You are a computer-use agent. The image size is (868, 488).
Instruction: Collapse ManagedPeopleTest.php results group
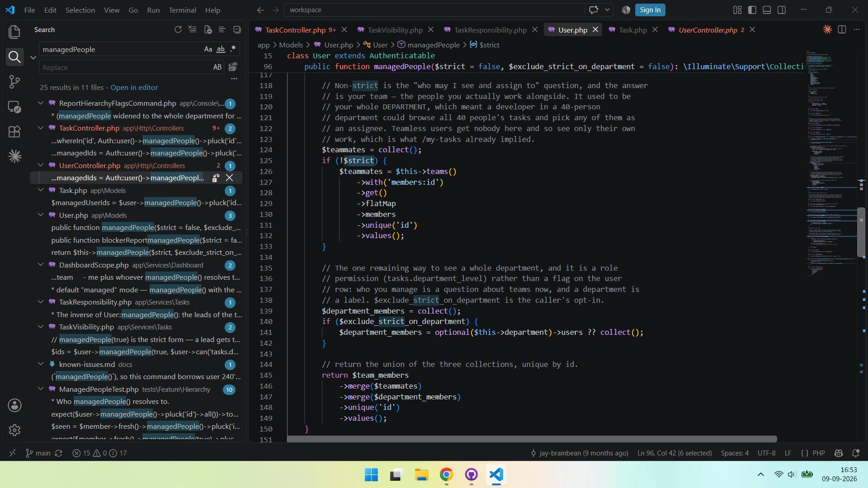tap(41, 389)
